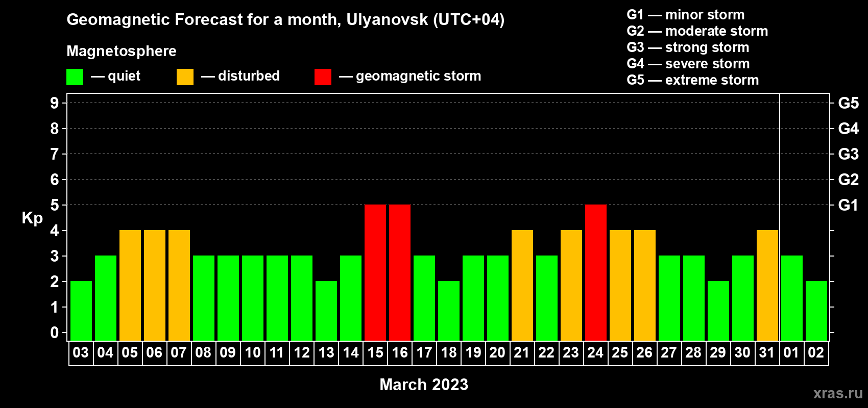Image resolution: width=868 pixels, height=408 pixels.
Task: Click the orange bar for day 25
Action: pos(620,285)
